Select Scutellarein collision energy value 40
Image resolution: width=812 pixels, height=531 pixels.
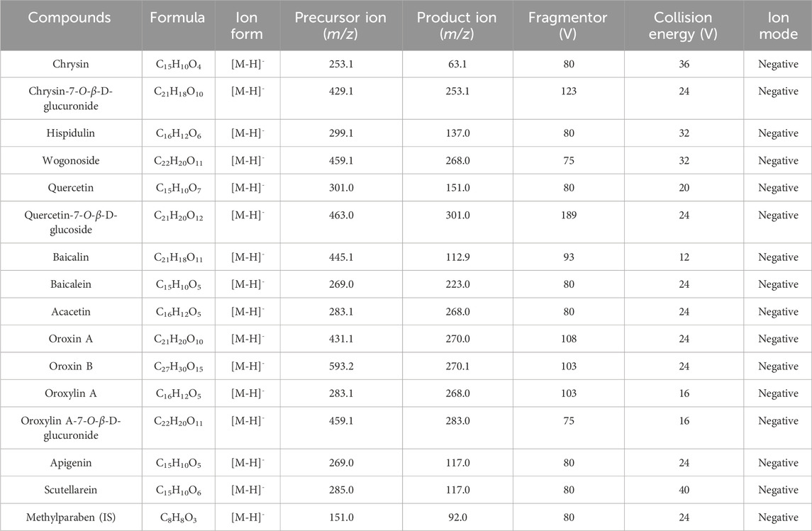[684, 490]
